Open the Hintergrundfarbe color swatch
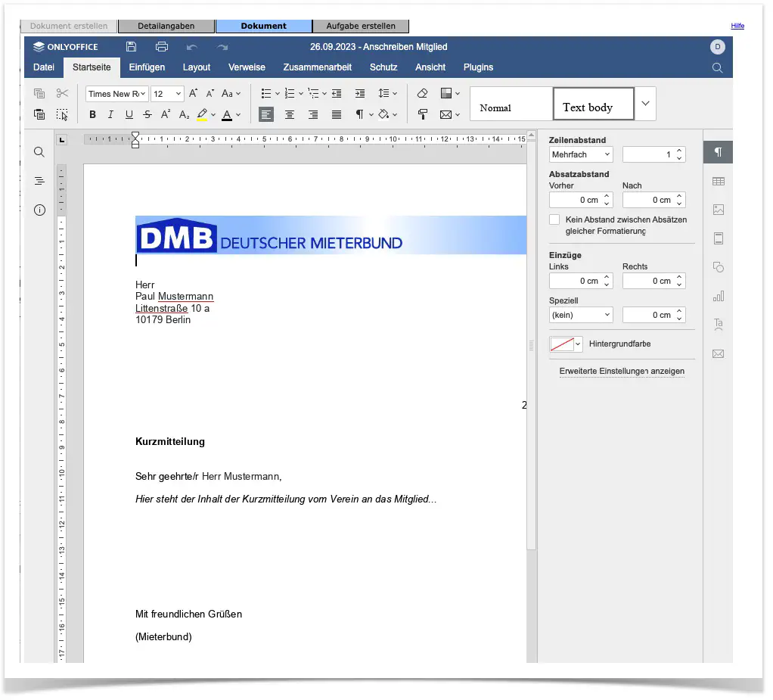 565,344
